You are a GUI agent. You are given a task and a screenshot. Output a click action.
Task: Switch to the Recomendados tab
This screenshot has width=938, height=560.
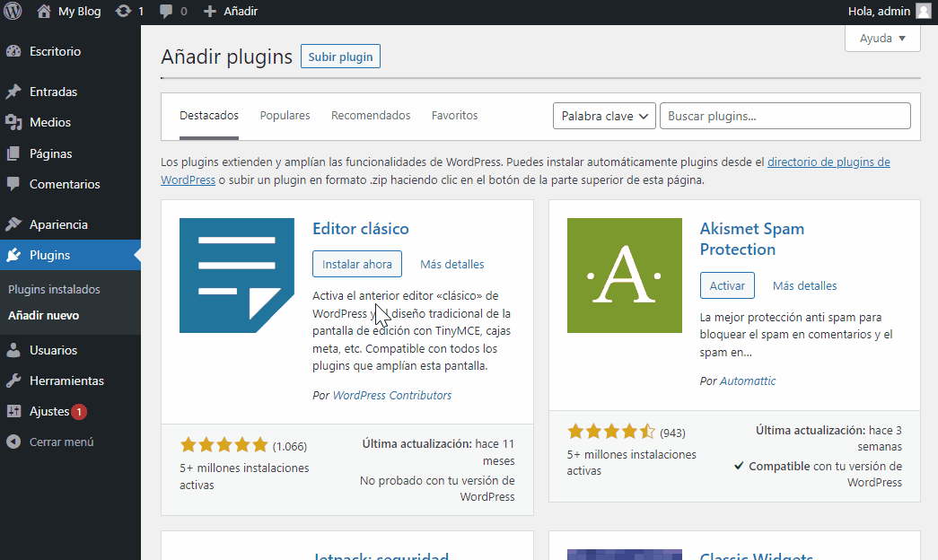(371, 116)
